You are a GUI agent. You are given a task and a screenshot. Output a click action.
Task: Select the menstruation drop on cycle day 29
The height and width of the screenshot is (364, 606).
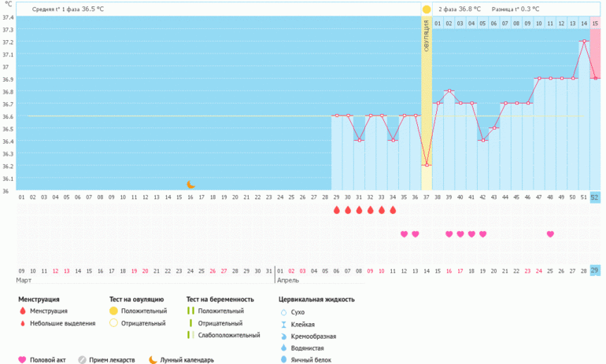point(337,211)
